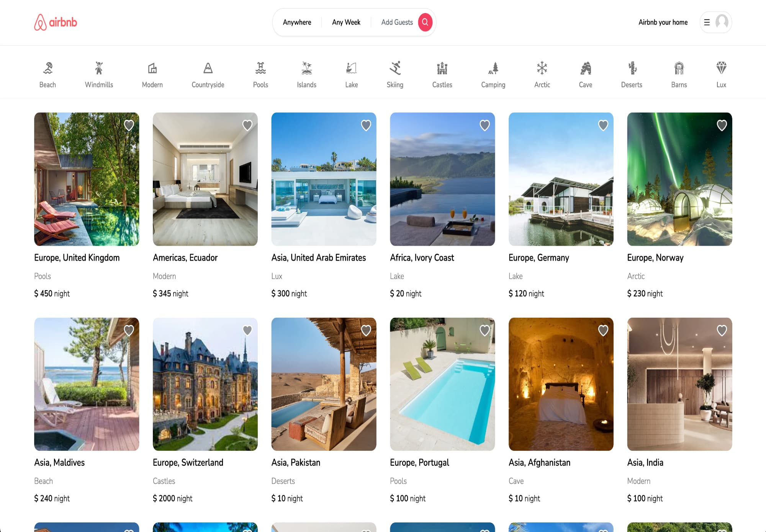This screenshot has width=766, height=532.
Task: Select the Lux diamond icon
Action: 721,68
